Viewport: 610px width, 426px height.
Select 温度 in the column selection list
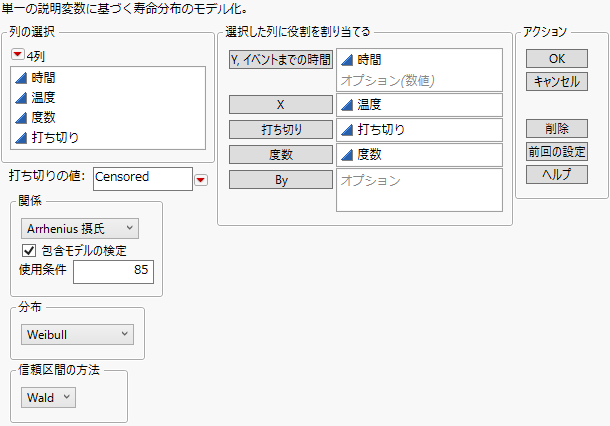[x=44, y=99]
